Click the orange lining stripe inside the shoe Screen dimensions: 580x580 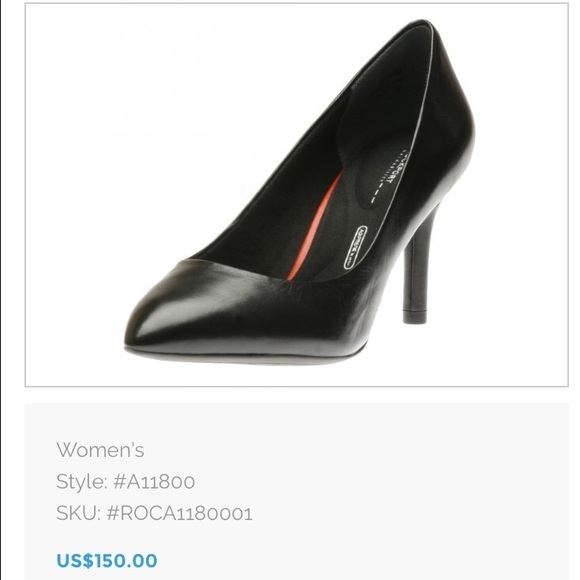point(314,226)
